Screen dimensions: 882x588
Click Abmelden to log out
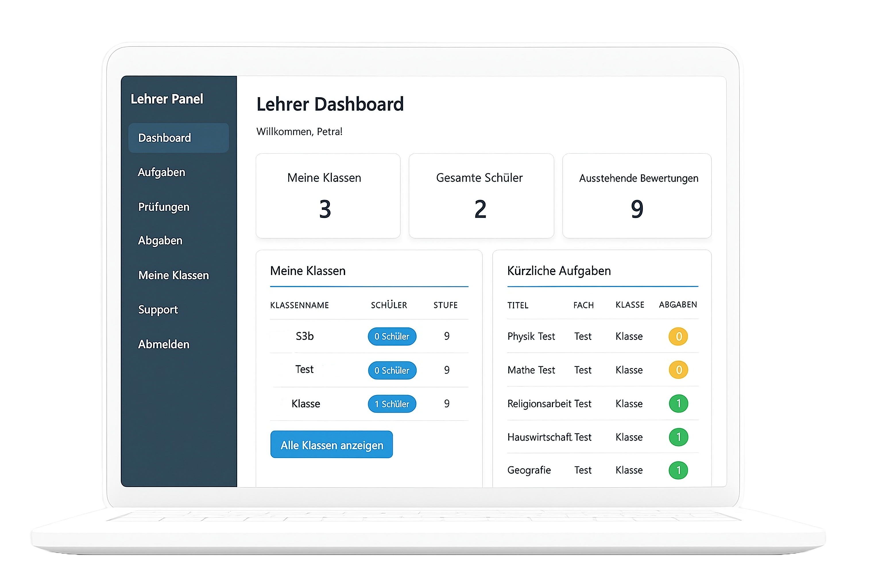click(x=164, y=344)
